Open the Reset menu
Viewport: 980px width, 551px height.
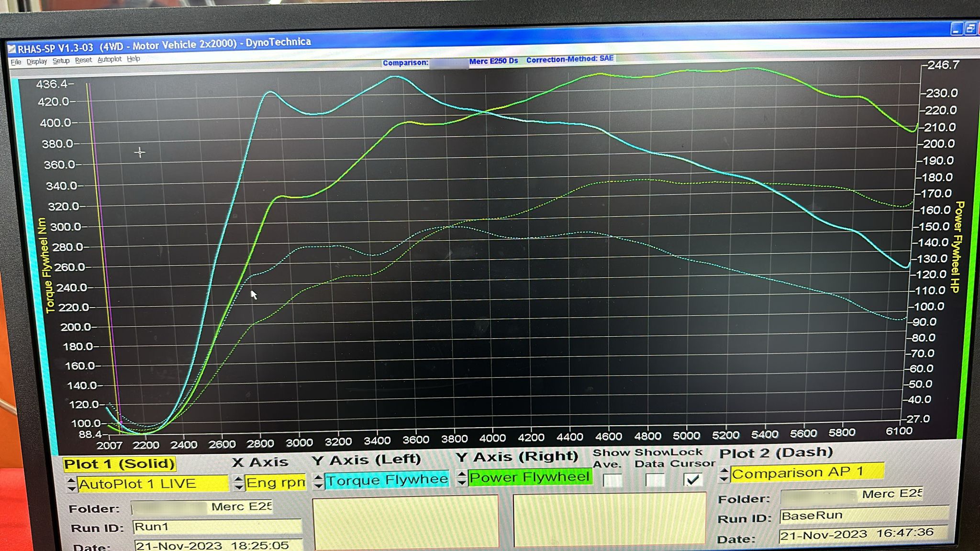tap(83, 60)
